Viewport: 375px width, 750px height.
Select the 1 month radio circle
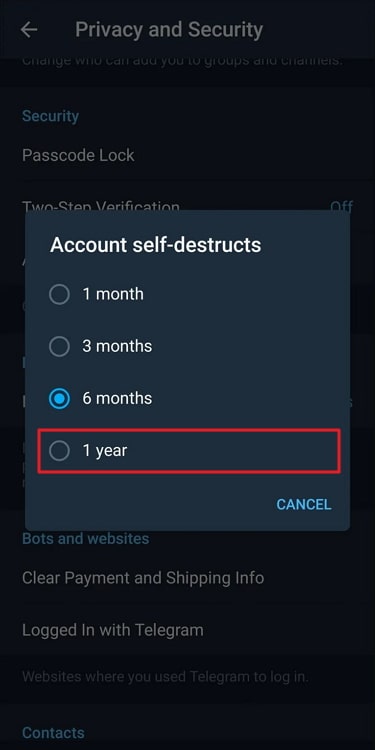coord(59,294)
